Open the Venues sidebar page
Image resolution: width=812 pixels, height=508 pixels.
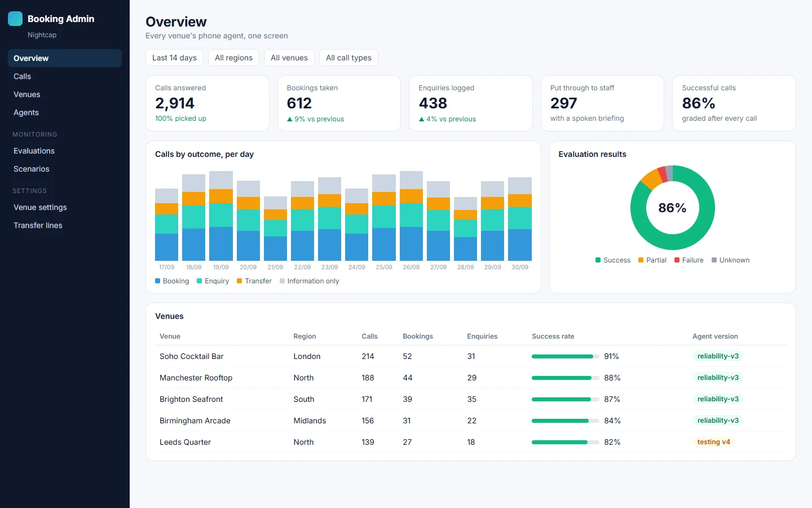[65, 94]
